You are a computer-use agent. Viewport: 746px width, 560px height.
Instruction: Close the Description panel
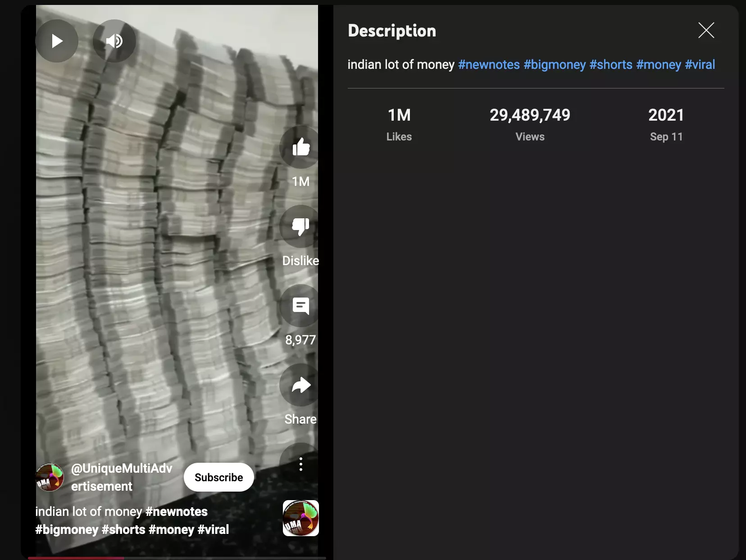tap(706, 30)
